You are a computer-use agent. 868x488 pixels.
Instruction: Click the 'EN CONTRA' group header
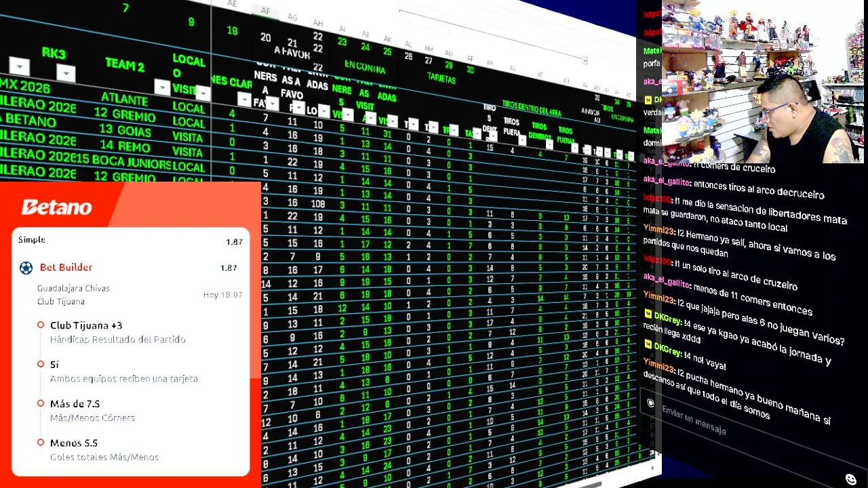click(x=365, y=66)
